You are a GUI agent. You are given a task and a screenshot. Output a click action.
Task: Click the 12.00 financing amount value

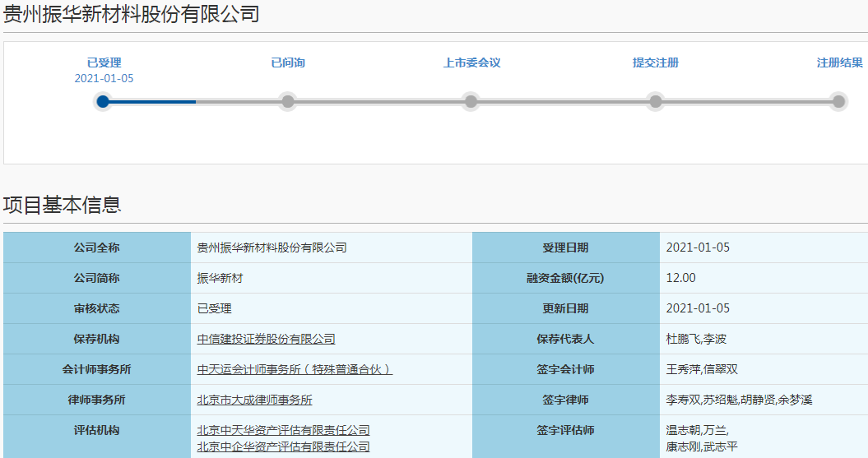point(680,278)
